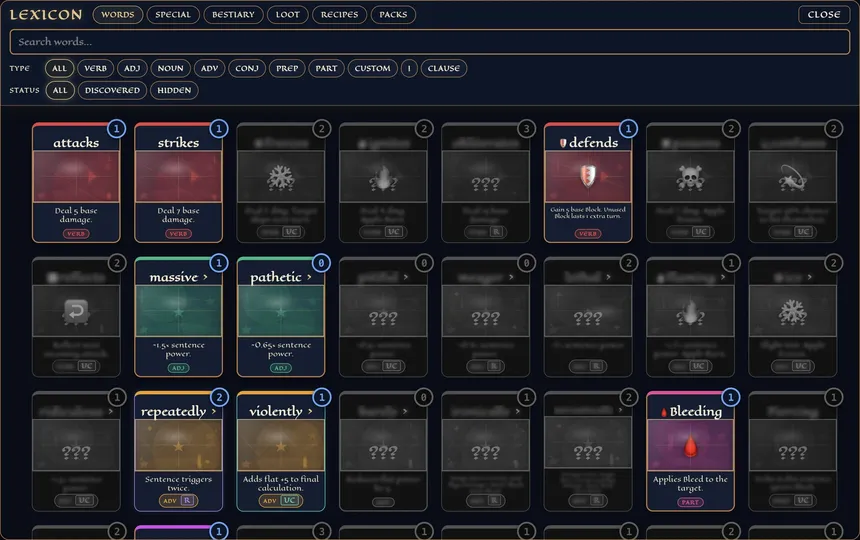Filter words by CLAUSE type

444,69
